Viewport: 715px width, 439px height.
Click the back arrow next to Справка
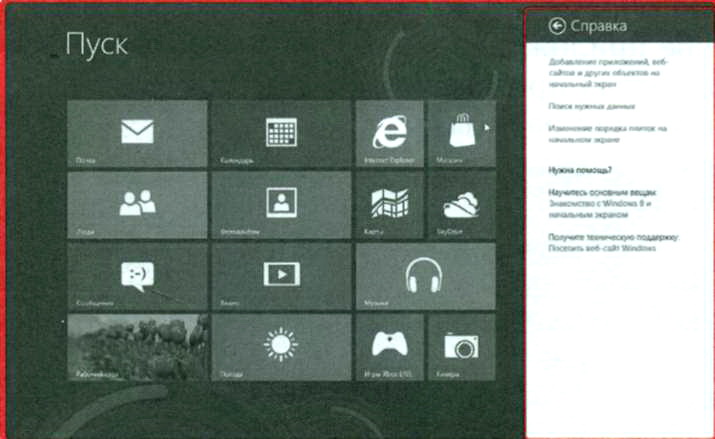557,26
